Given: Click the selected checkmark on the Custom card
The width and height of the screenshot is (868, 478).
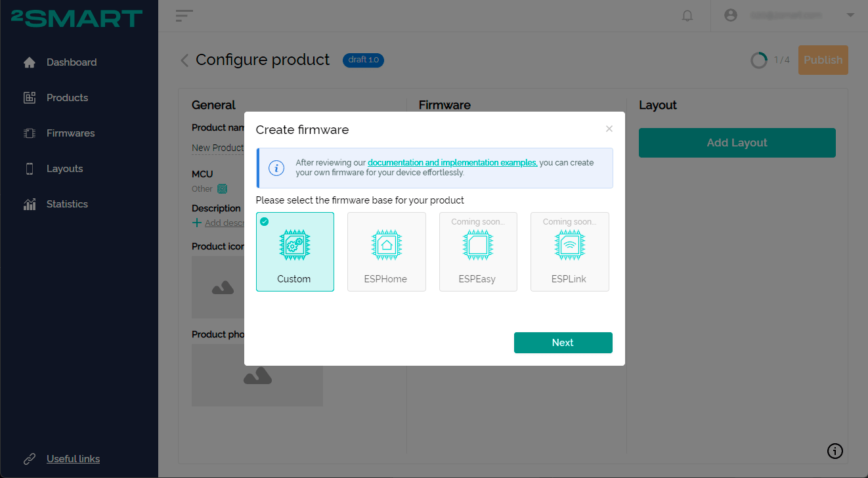Looking at the screenshot, I should (x=265, y=221).
